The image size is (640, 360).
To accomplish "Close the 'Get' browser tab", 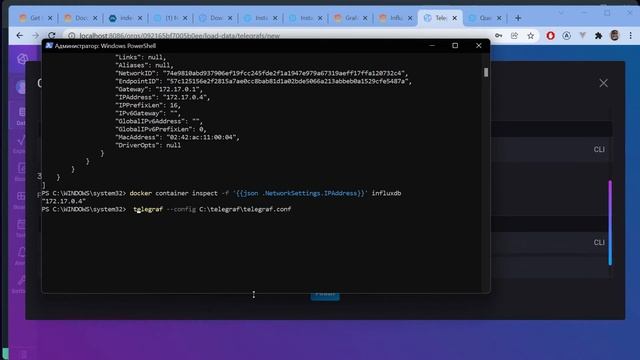I will click(50, 18).
